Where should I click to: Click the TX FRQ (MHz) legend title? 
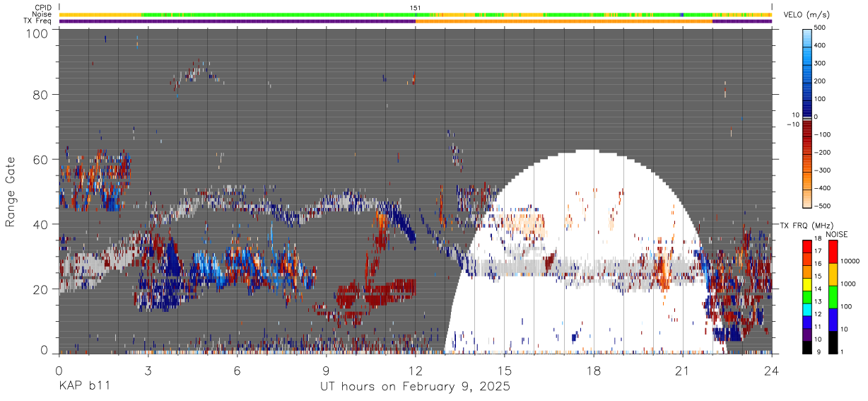point(808,225)
